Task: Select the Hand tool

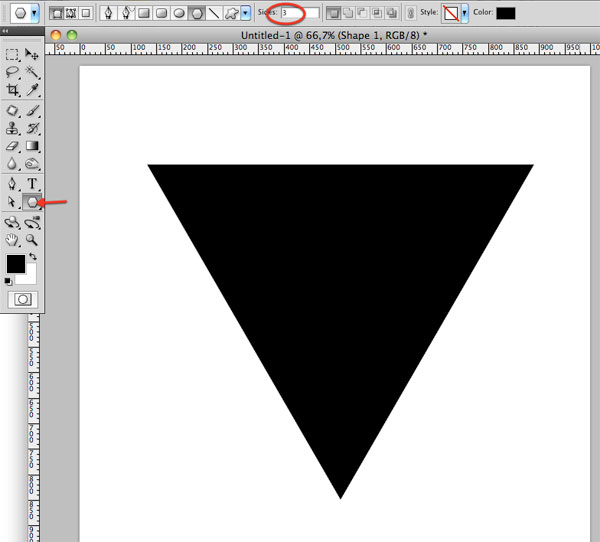Action: (12, 240)
